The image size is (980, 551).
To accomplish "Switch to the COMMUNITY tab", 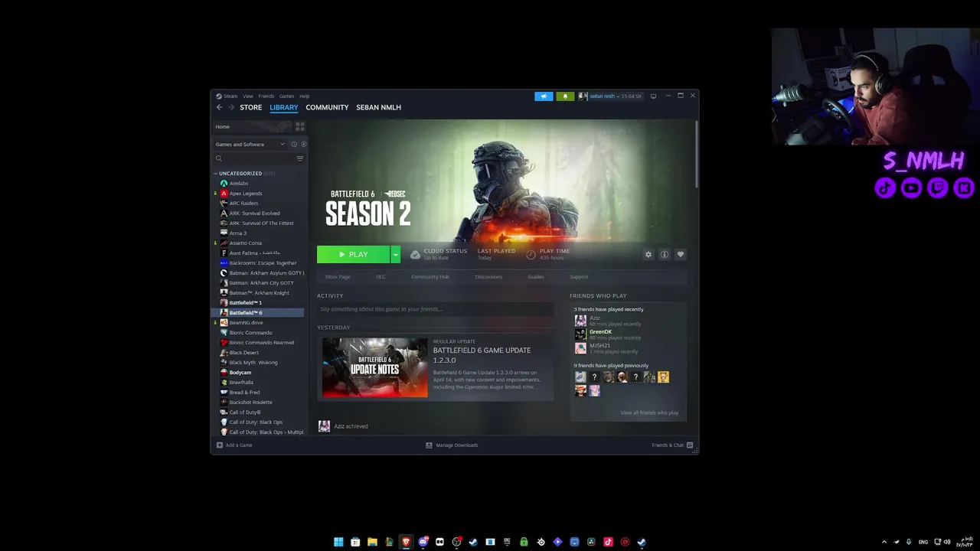I will pos(327,107).
